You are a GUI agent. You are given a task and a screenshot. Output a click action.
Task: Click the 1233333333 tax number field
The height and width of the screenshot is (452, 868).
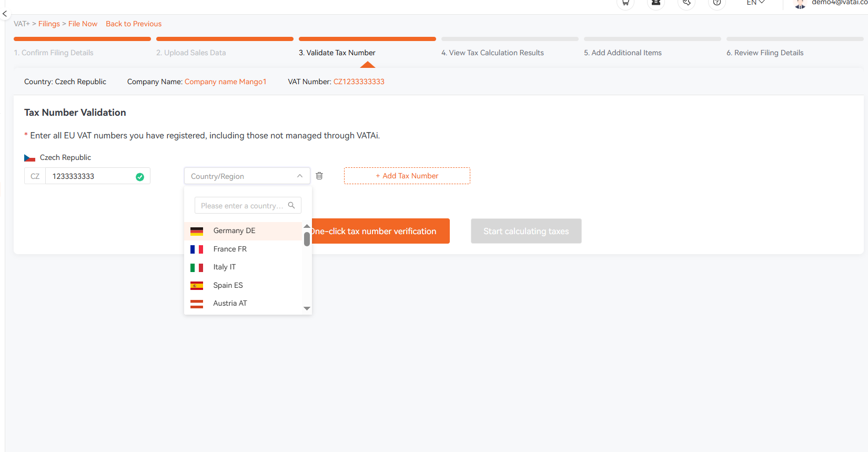point(98,176)
